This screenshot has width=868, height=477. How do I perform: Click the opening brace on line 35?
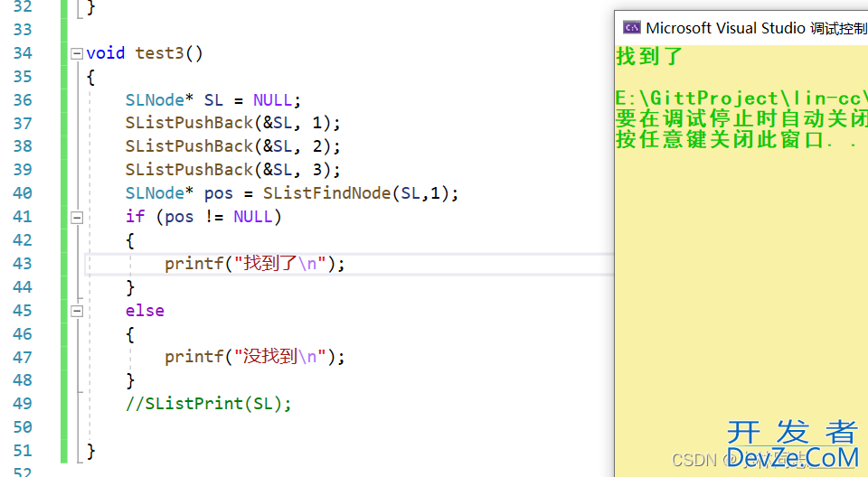pyautogui.click(x=90, y=77)
